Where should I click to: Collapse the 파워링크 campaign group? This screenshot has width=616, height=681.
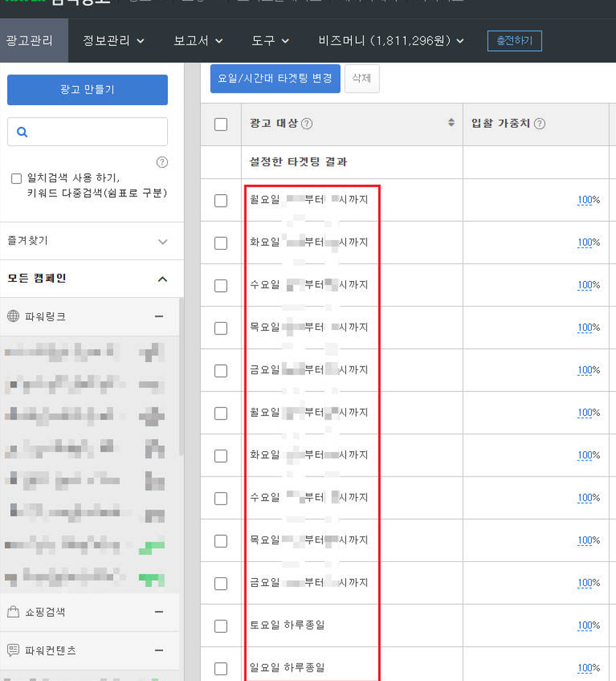[159, 316]
